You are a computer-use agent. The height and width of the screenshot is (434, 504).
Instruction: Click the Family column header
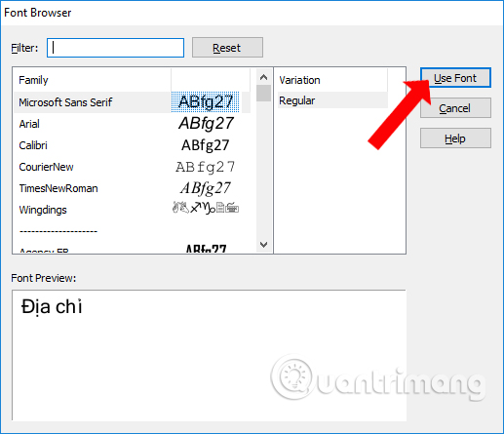[93, 80]
